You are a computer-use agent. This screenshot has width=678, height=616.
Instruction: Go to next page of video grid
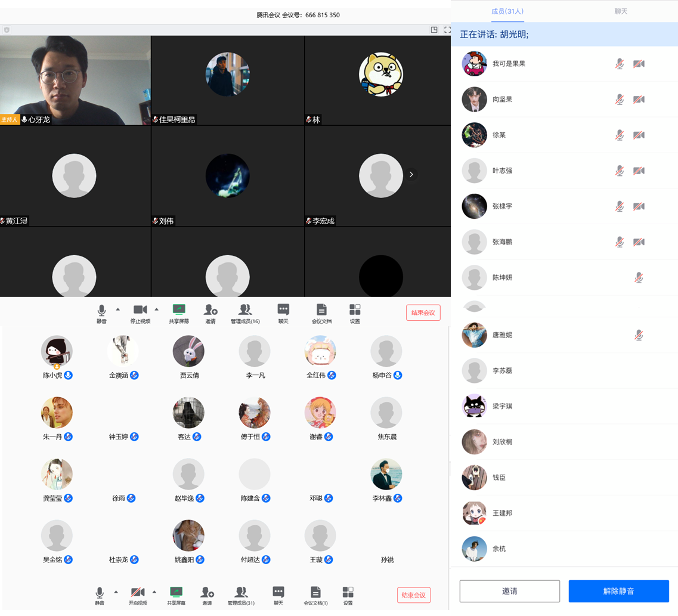[x=411, y=175]
